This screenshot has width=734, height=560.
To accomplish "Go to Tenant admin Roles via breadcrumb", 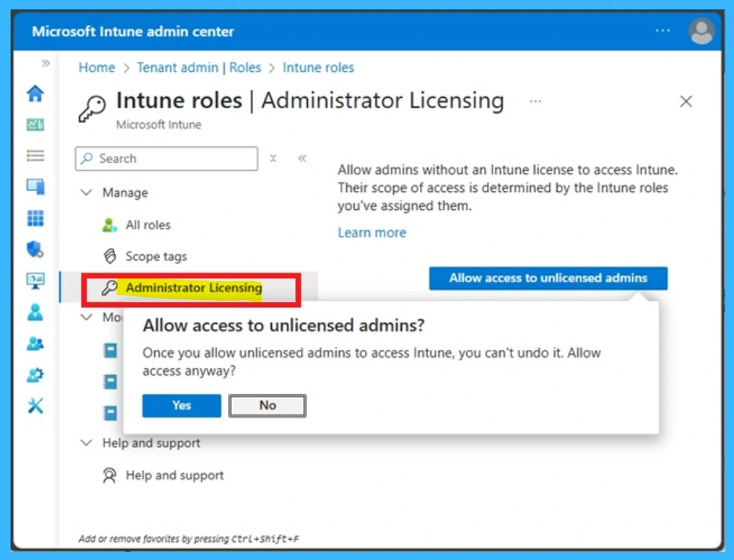I will (x=198, y=67).
